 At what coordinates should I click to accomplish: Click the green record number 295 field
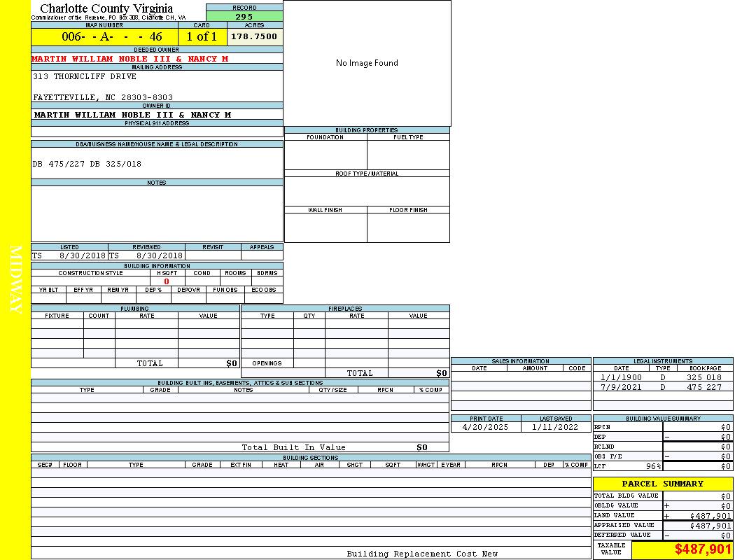(244, 17)
